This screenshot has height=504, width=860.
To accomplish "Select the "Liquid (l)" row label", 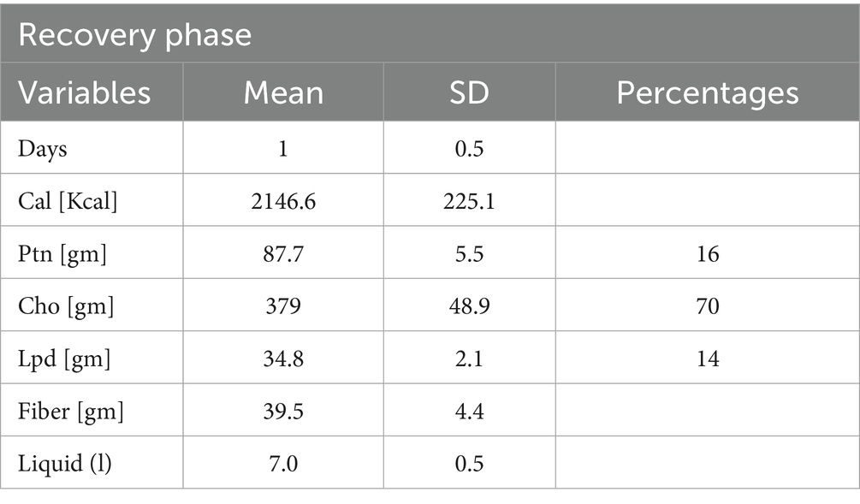I will (65, 464).
